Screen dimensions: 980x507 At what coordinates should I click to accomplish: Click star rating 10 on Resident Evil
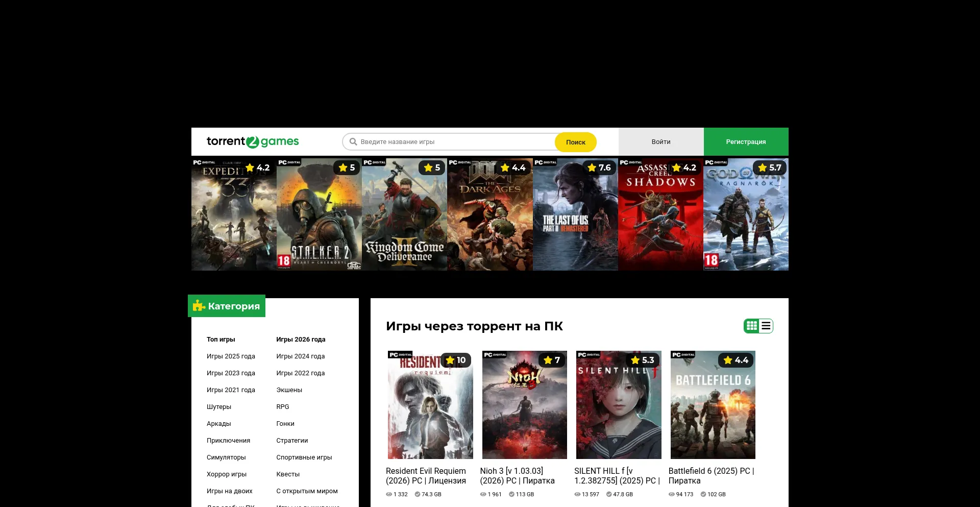455,360
